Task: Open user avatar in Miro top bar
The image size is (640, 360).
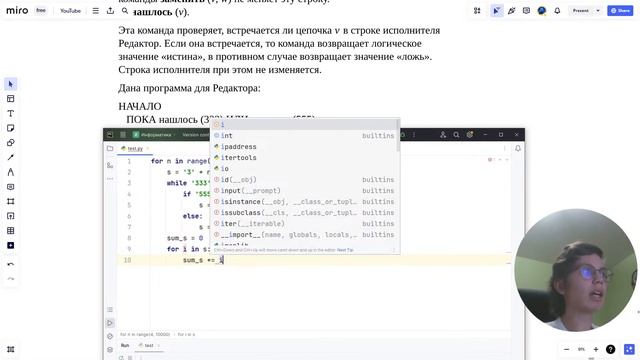Action: [542, 11]
